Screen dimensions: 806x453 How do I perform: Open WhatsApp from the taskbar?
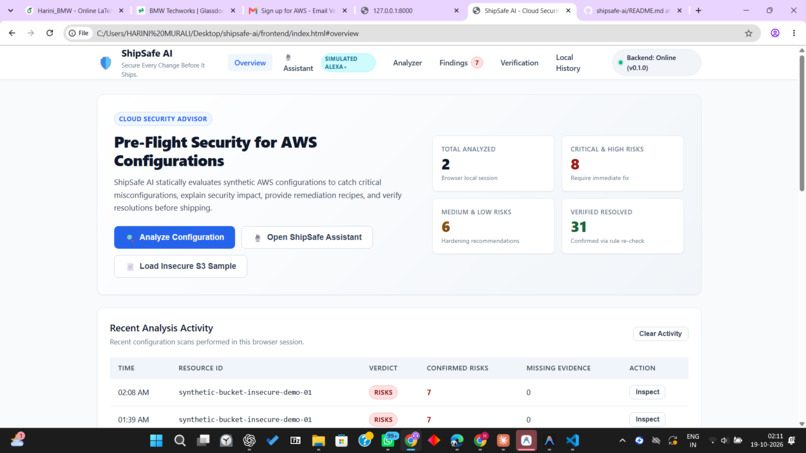tap(389, 441)
